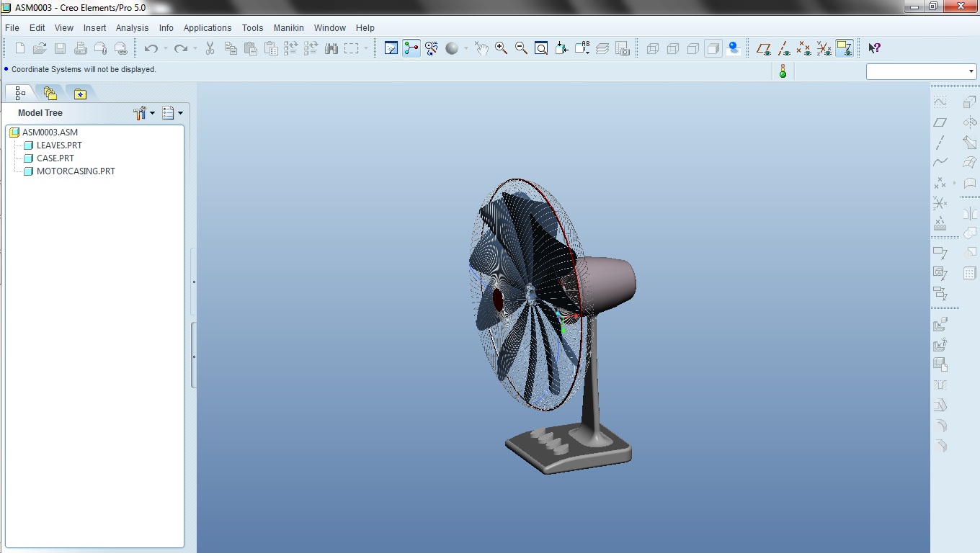The height and width of the screenshot is (556, 980).
Task: Click the datum axis tool
Action: coord(940,143)
